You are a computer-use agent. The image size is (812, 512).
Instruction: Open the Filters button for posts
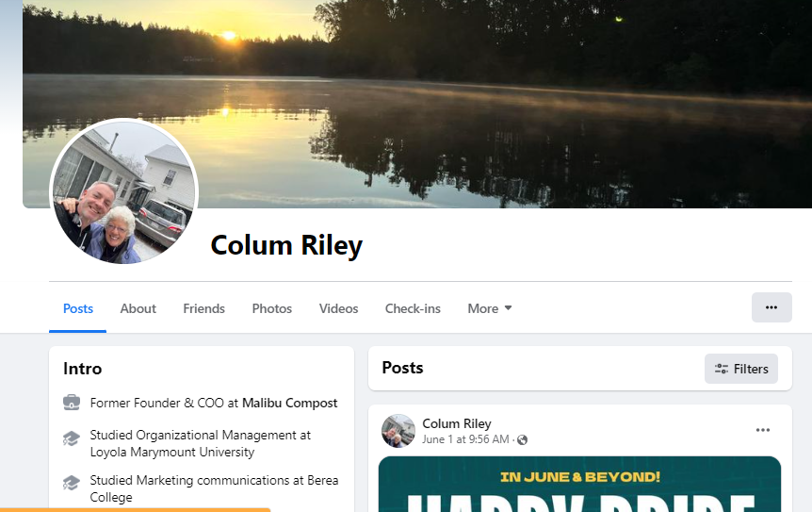point(741,369)
